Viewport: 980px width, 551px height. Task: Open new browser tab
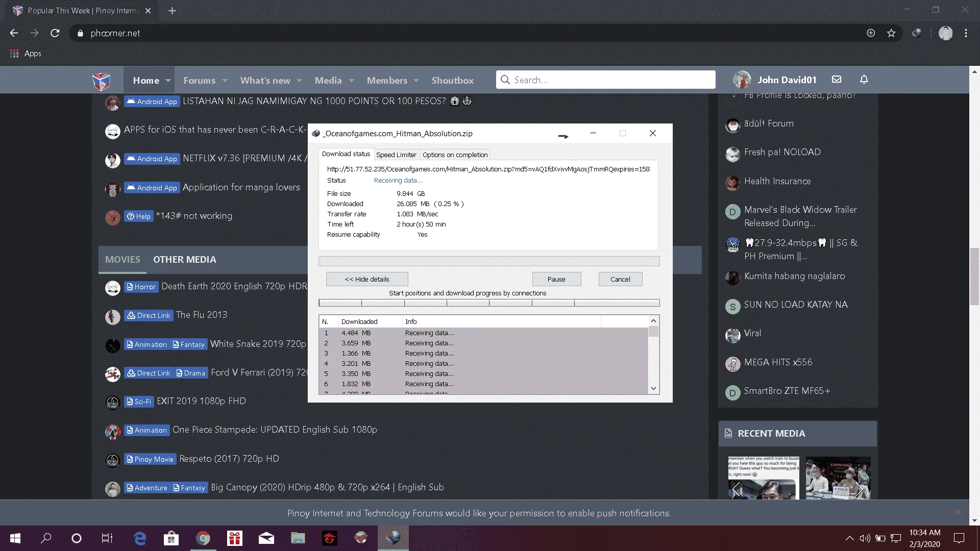pyautogui.click(x=172, y=11)
